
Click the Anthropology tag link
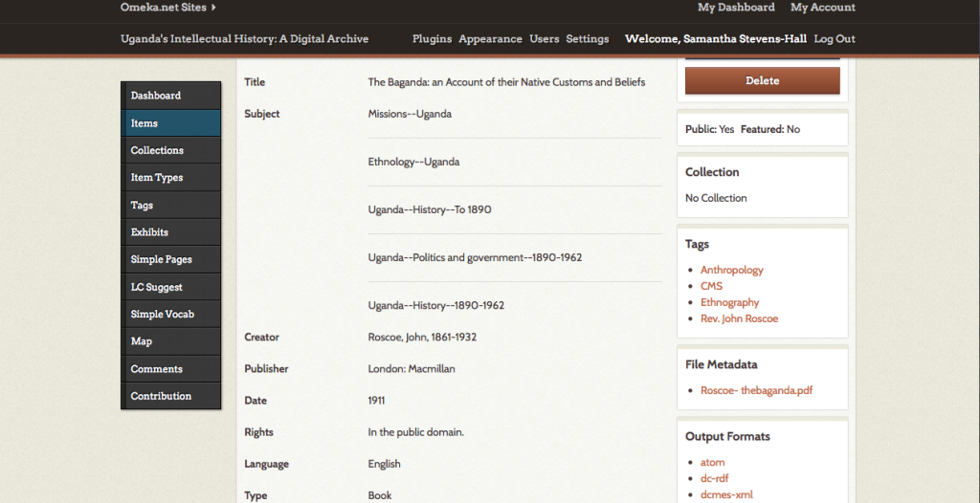(731, 270)
